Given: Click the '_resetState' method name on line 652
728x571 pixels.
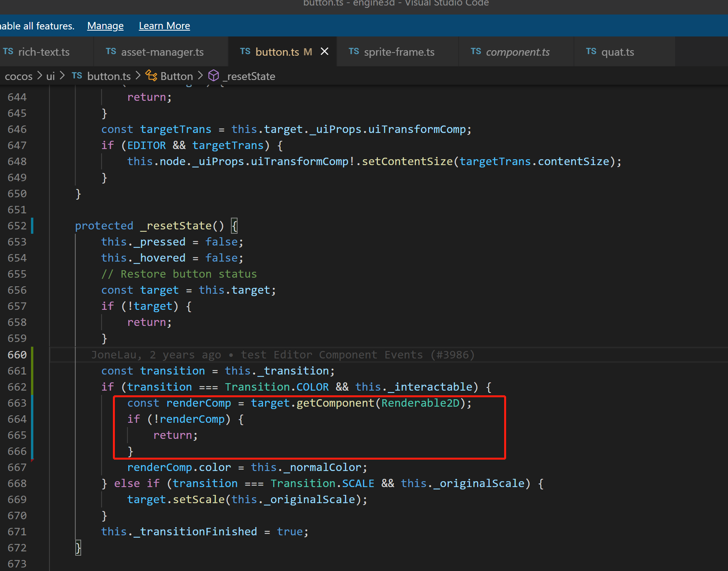Looking at the screenshot, I should click(176, 226).
